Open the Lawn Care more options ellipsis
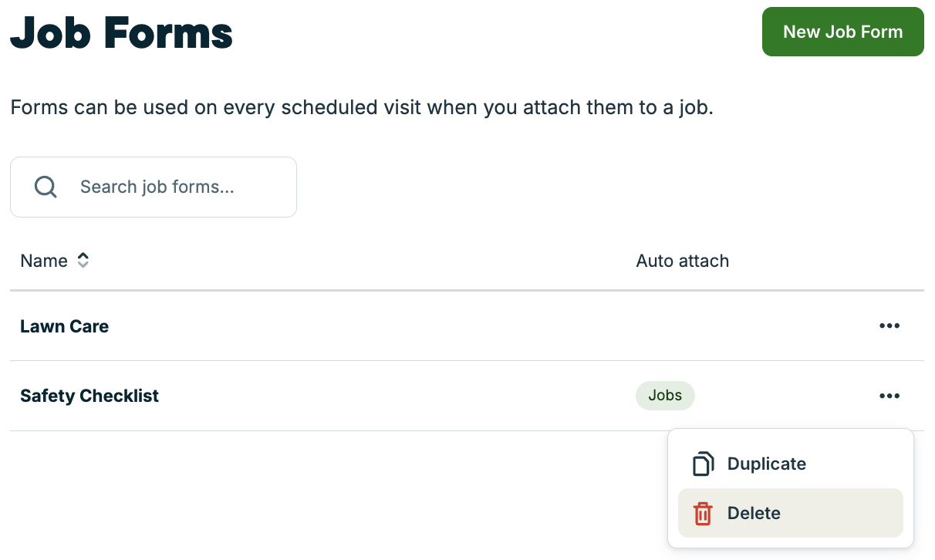 click(889, 326)
